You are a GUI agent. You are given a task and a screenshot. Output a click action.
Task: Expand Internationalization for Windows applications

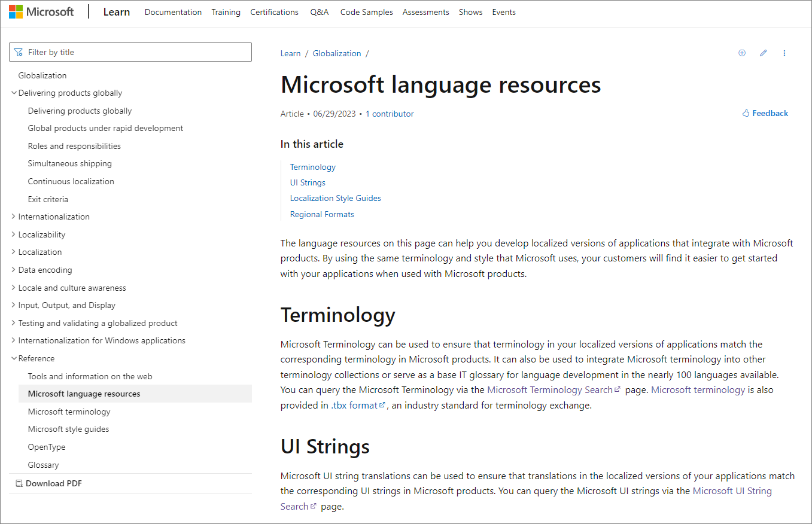coord(14,340)
